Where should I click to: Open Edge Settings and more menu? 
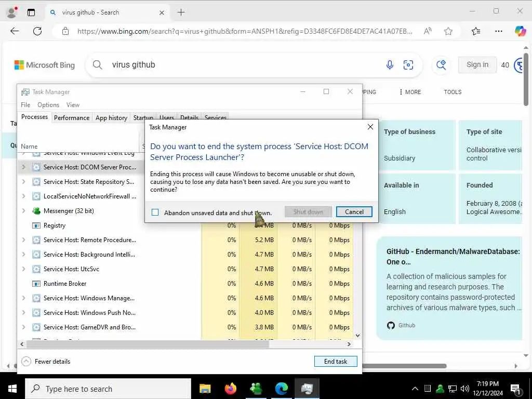pyautogui.click(x=498, y=31)
